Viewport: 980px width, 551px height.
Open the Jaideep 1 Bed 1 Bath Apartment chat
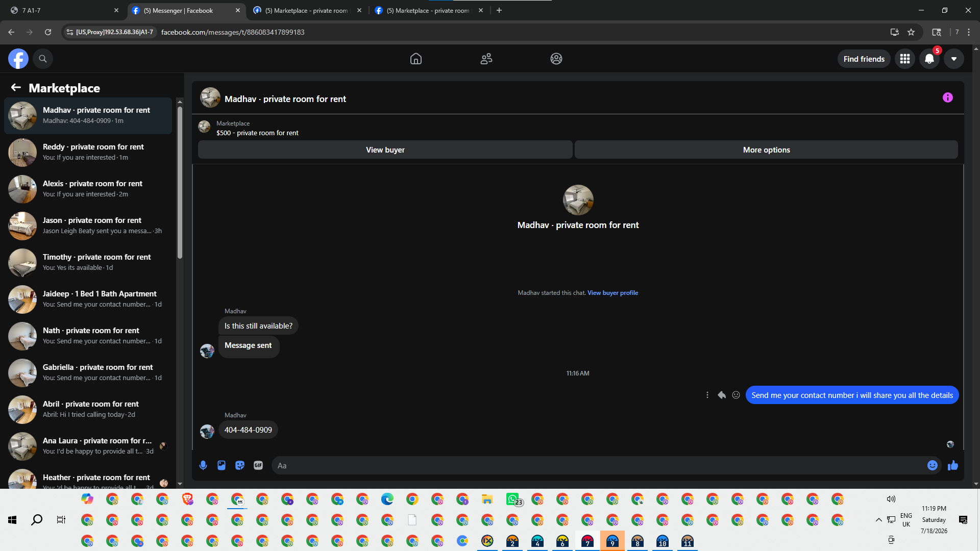[x=88, y=299]
